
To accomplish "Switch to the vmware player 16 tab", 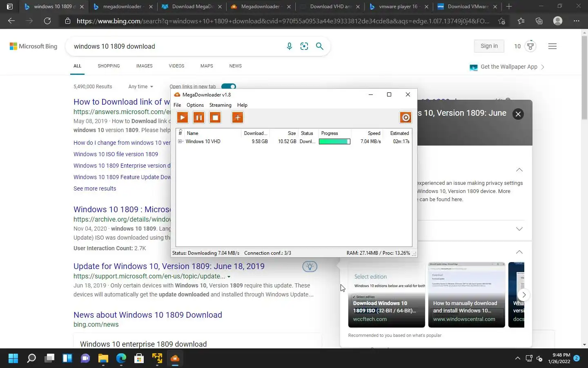I will coord(399,7).
